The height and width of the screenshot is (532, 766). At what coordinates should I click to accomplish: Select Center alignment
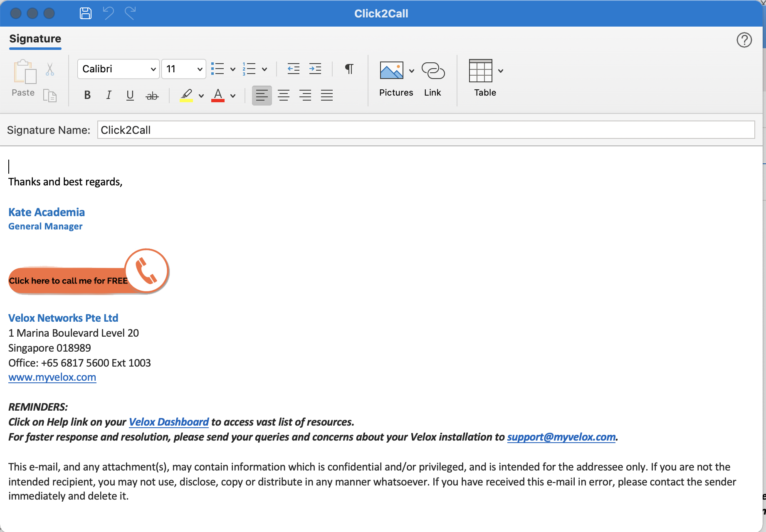click(x=284, y=95)
